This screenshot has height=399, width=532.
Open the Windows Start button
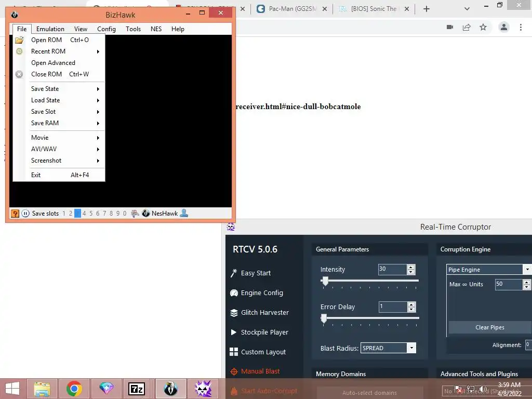(12, 389)
